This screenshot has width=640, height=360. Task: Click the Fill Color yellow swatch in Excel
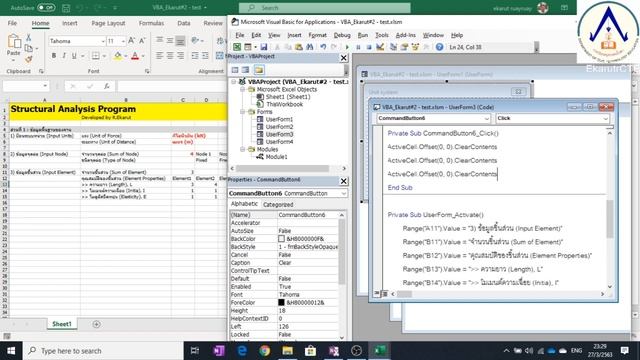tap(118, 56)
